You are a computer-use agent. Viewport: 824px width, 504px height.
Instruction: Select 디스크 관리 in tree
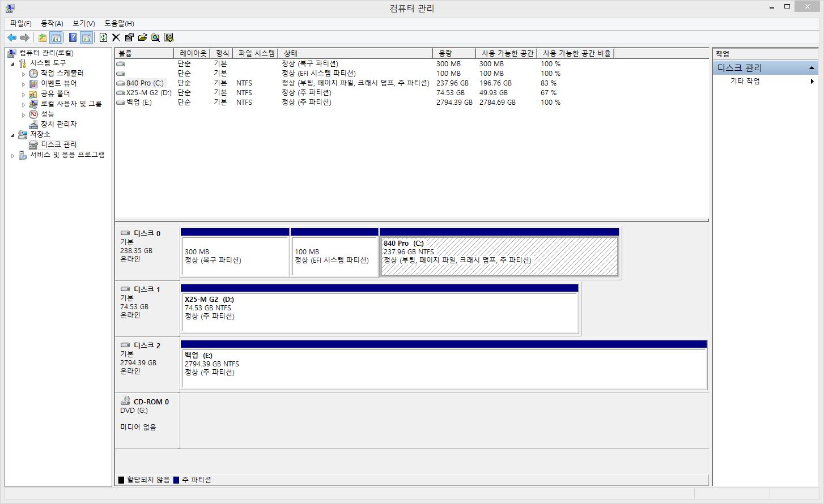tap(58, 144)
